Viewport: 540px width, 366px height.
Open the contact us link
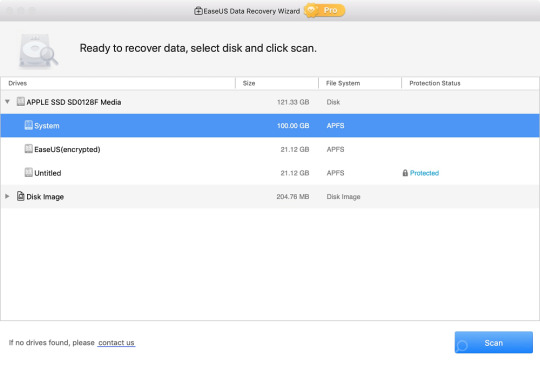coord(116,343)
